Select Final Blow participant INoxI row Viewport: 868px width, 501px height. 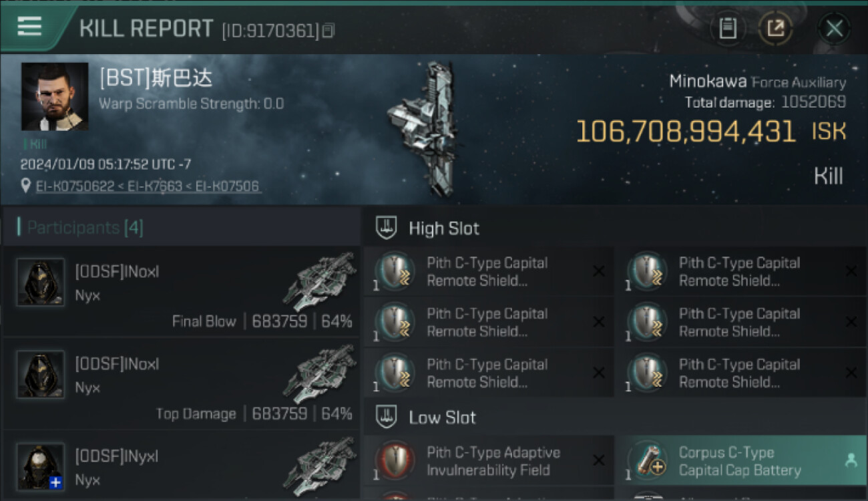coord(181,291)
